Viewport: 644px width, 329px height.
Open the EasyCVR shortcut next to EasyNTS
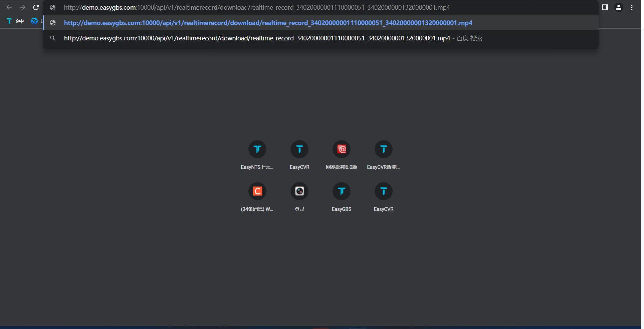click(x=299, y=155)
